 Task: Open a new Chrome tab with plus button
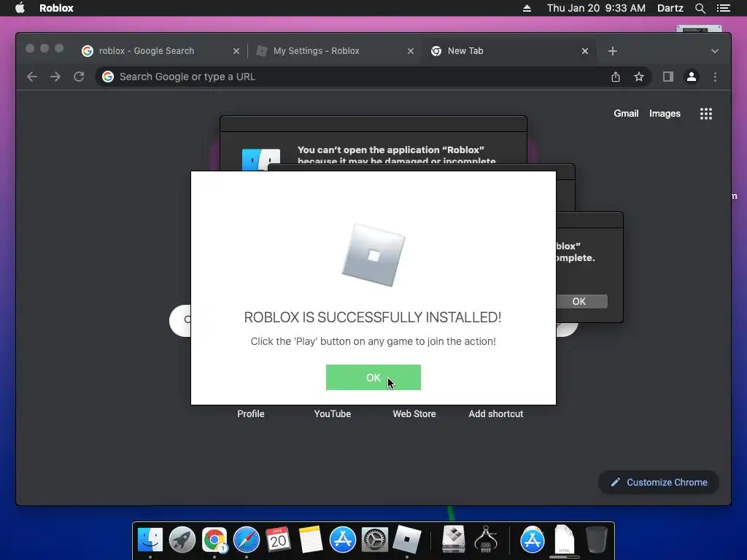[613, 51]
